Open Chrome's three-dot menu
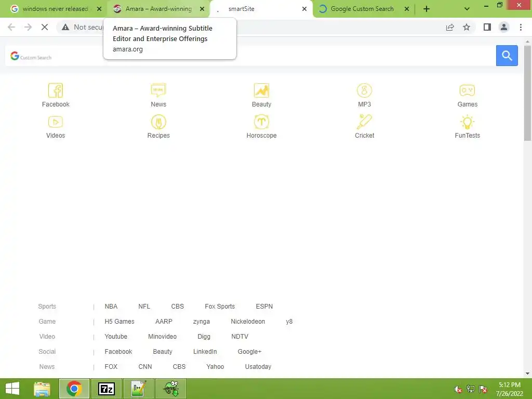The image size is (532, 399). click(521, 27)
